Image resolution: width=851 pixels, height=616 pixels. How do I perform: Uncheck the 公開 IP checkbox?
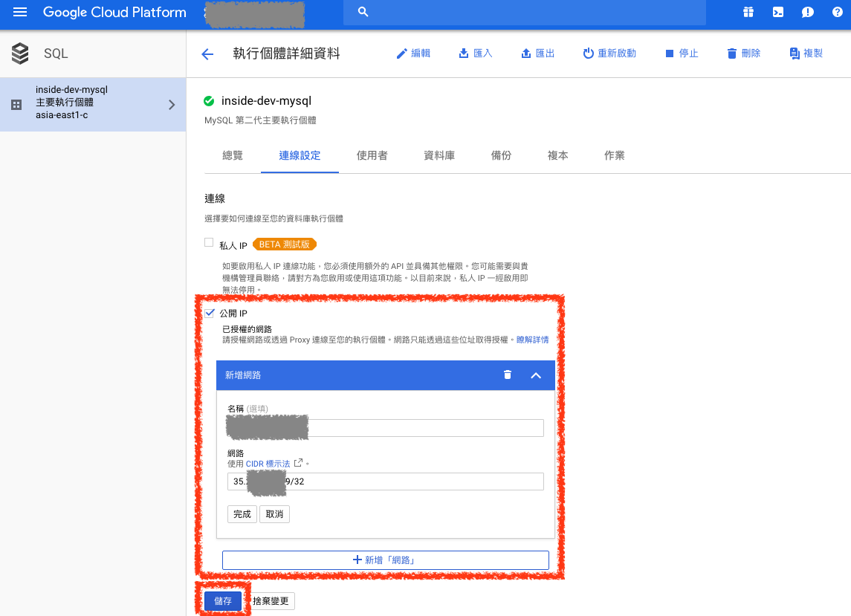point(210,314)
